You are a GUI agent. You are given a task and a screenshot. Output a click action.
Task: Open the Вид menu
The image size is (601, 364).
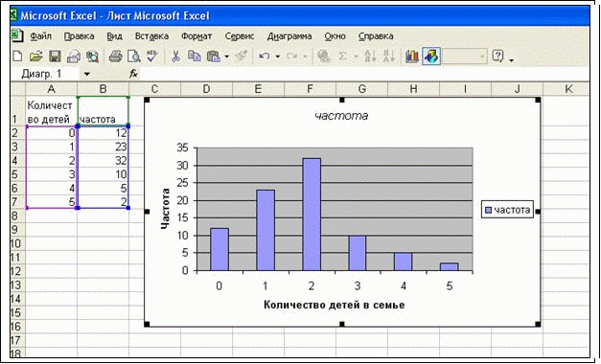click(114, 36)
